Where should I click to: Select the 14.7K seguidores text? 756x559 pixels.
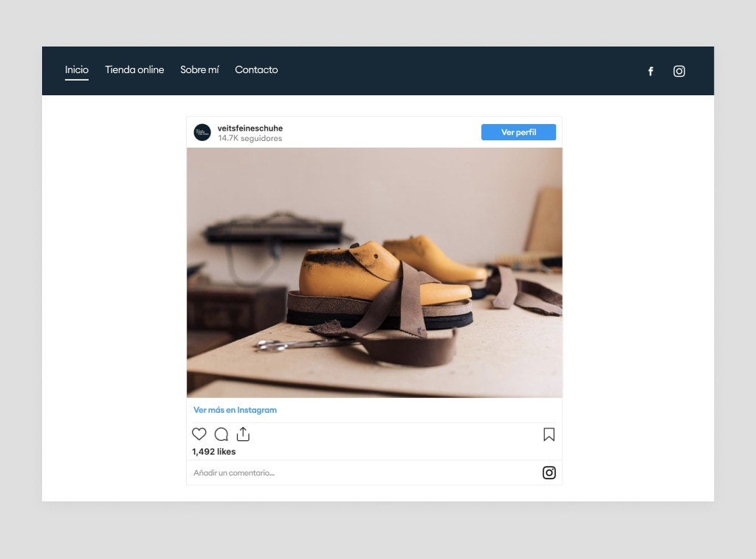pyautogui.click(x=250, y=138)
